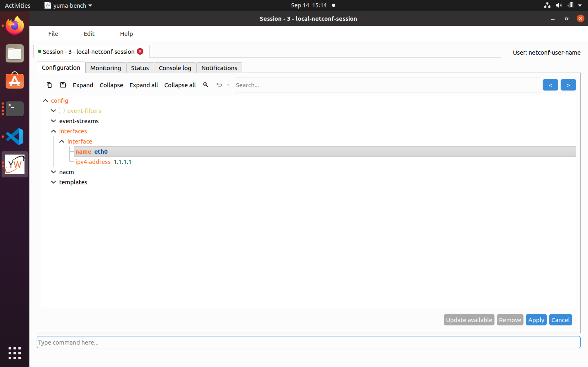Open the Edit menu
The image size is (588, 367).
(x=89, y=34)
